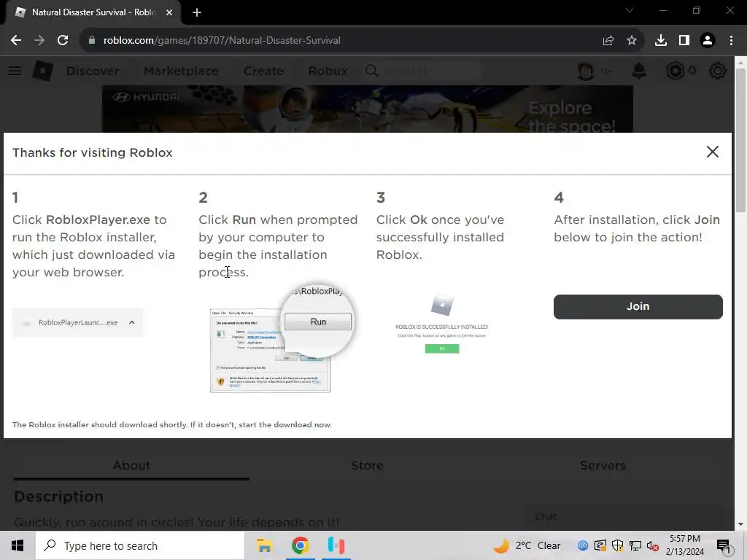Click the Join button
The height and width of the screenshot is (560, 747).
638,307
